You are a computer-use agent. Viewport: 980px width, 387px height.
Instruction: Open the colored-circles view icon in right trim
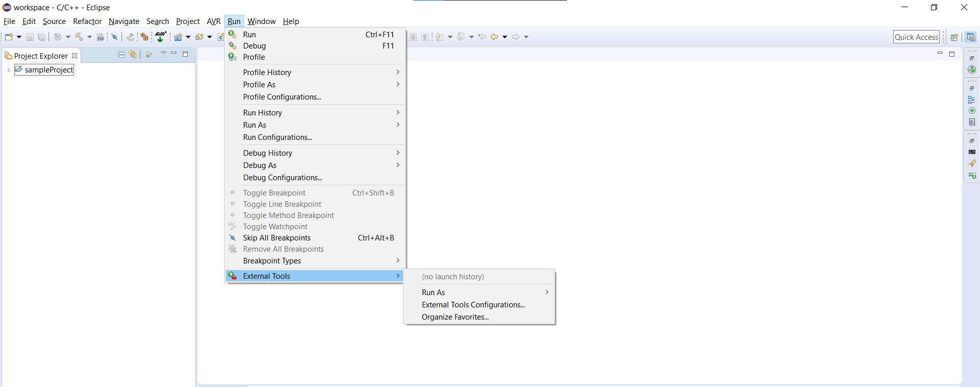[972, 69]
